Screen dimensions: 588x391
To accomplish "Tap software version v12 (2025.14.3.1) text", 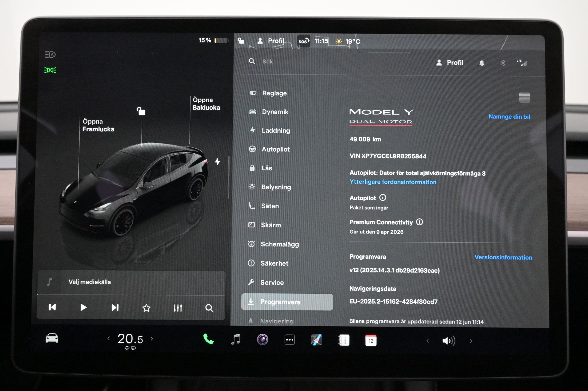I will point(394,270).
